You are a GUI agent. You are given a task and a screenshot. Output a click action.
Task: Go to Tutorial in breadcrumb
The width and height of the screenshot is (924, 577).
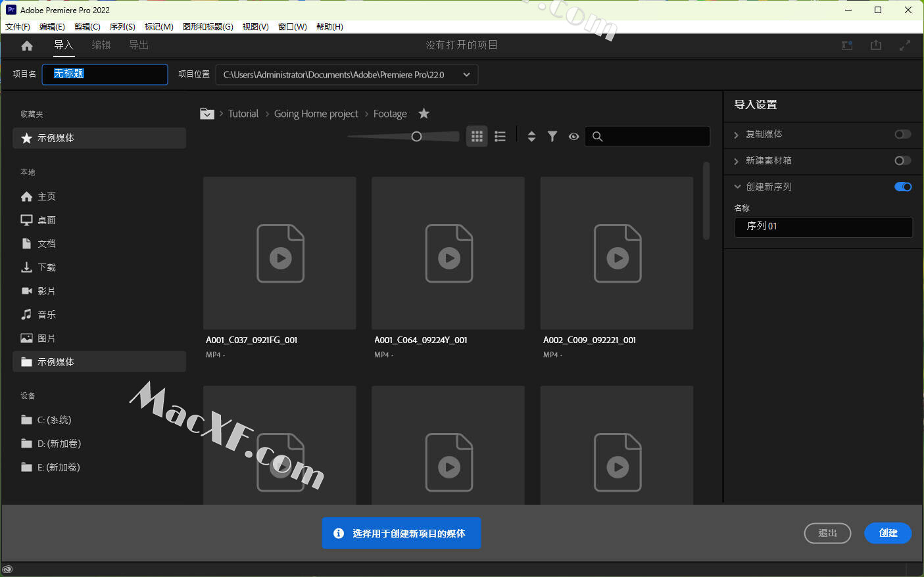pos(243,114)
